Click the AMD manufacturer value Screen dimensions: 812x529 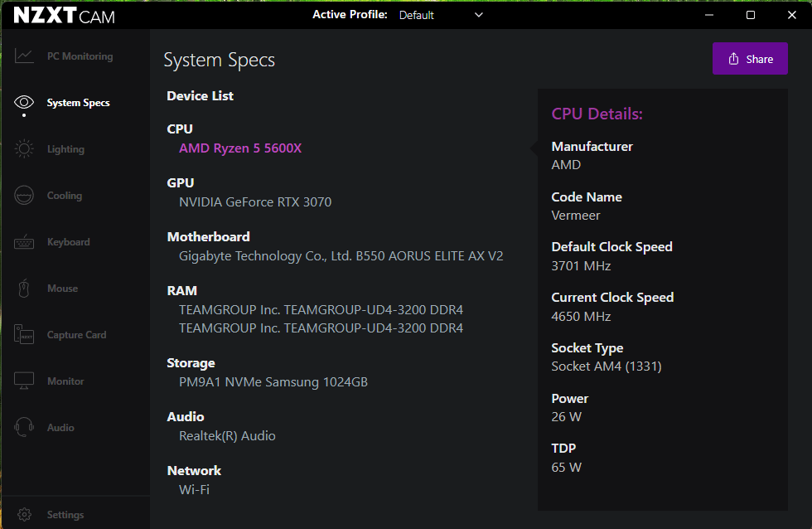tap(566, 165)
